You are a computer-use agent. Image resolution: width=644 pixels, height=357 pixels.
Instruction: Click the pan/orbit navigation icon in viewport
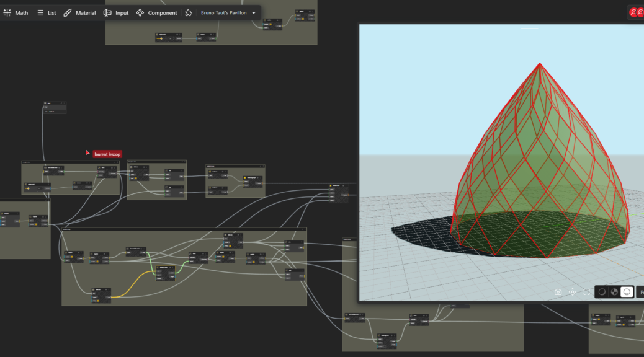click(573, 292)
